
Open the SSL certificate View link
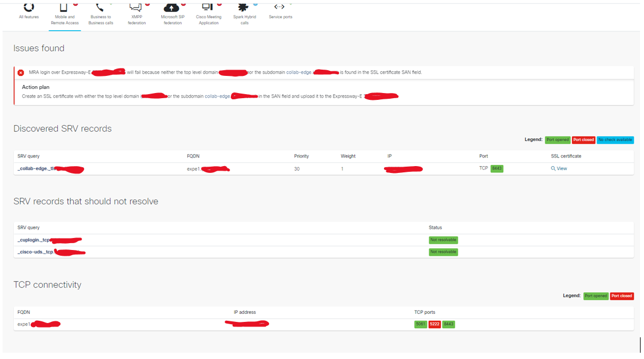pyautogui.click(x=559, y=168)
